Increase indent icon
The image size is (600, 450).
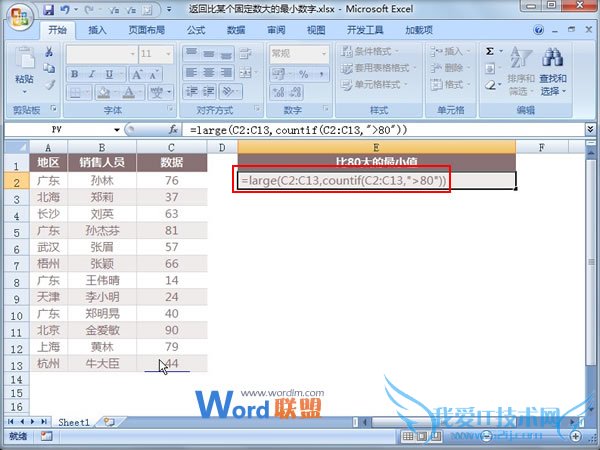point(209,92)
